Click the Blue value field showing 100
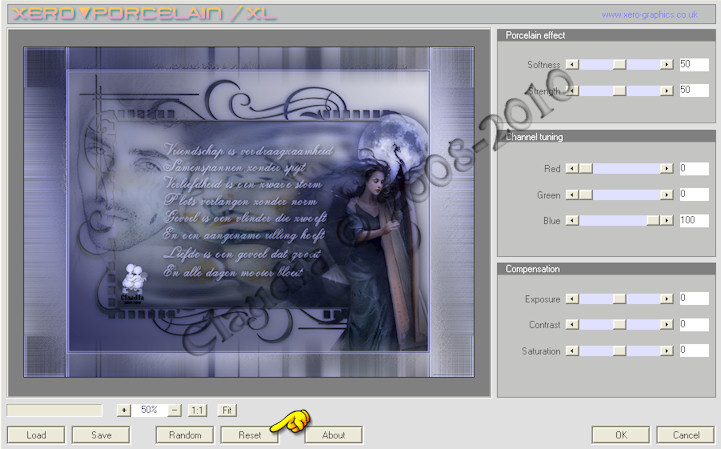The width and height of the screenshot is (721, 449). [694, 220]
